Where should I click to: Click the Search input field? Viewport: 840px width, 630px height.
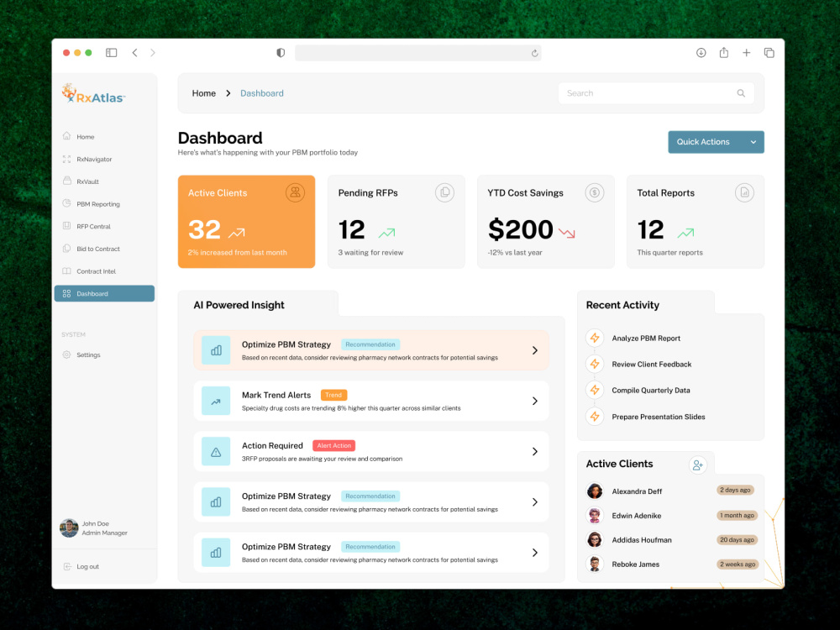point(656,93)
